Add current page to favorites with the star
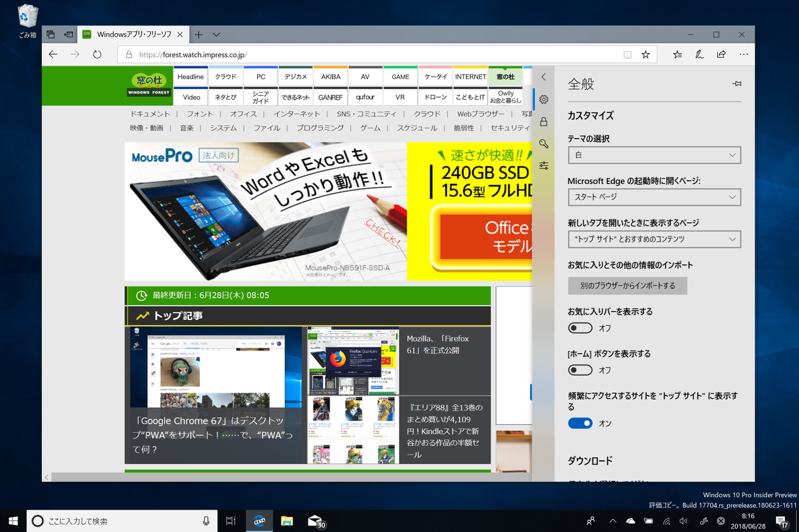 (x=645, y=54)
